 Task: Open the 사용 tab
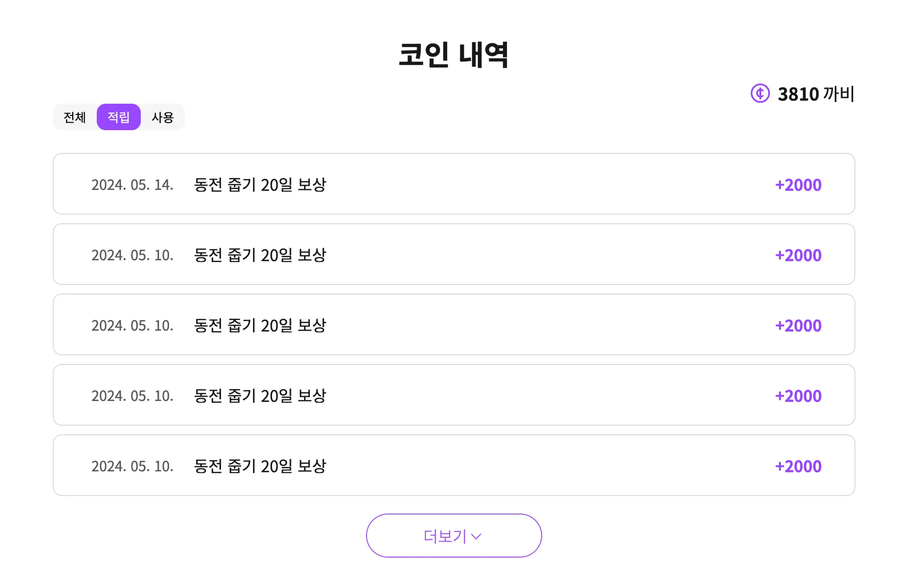(162, 117)
